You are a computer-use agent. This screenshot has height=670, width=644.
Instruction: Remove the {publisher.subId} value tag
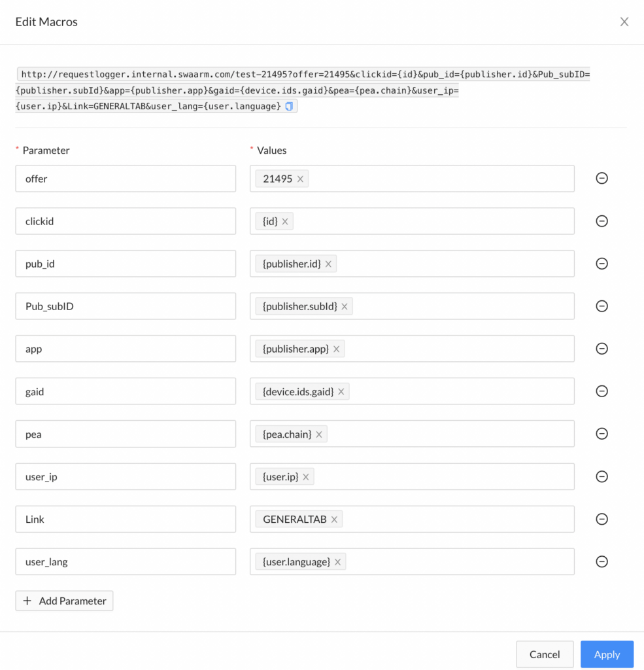point(344,307)
